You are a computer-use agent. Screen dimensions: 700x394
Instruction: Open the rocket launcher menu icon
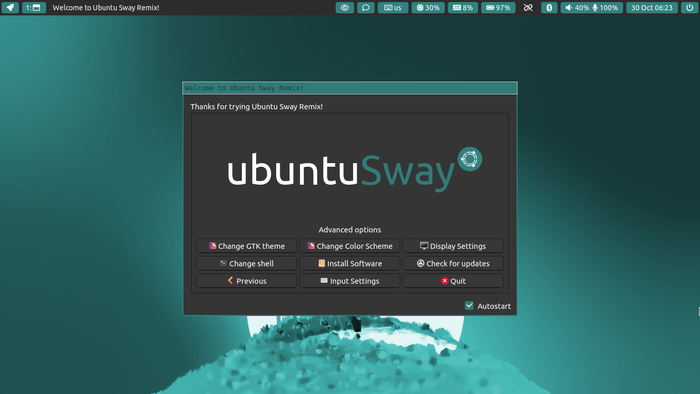coord(10,8)
